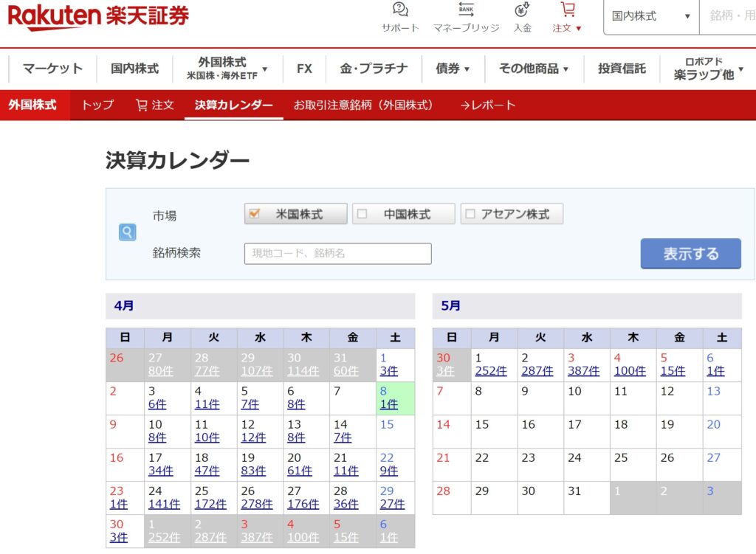The height and width of the screenshot is (554, 756).
Task: Focus the 銘柄検索 text input field
Action: pyautogui.click(x=337, y=254)
